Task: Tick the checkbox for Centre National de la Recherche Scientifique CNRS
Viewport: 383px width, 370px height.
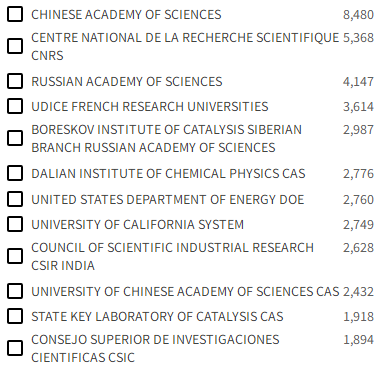Action: (15, 46)
